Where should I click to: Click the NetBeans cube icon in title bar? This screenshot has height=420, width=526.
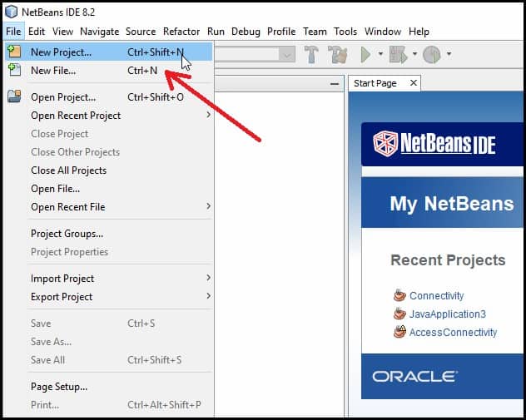12,12
